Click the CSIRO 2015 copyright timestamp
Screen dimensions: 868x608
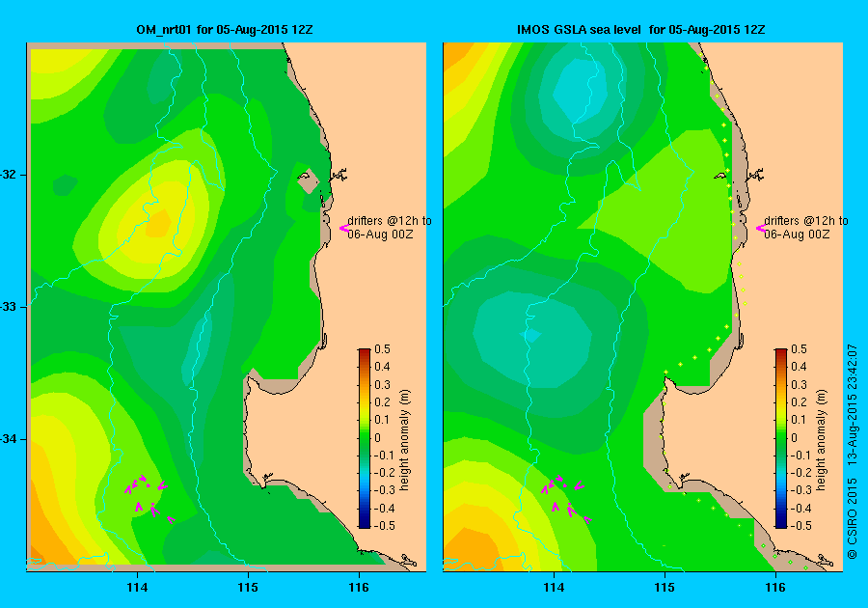(853, 451)
